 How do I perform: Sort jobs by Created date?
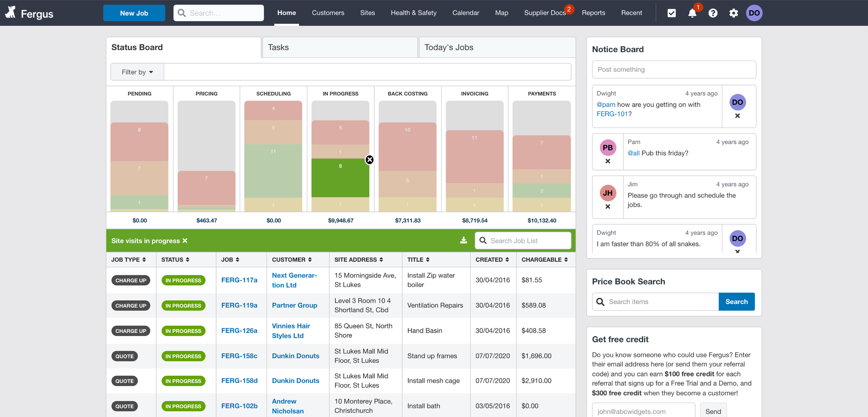click(x=492, y=259)
